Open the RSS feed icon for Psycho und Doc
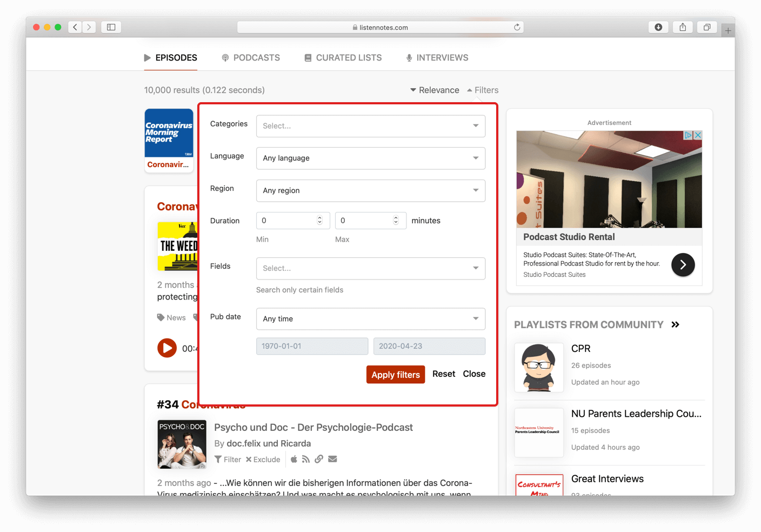The width and height of the screenshot is (761, 532). [x=306, y=459]
